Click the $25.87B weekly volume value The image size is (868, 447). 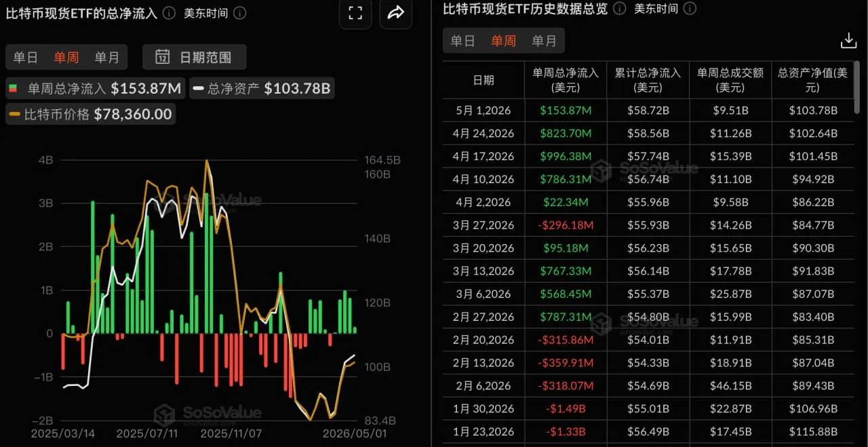point(730,294)
